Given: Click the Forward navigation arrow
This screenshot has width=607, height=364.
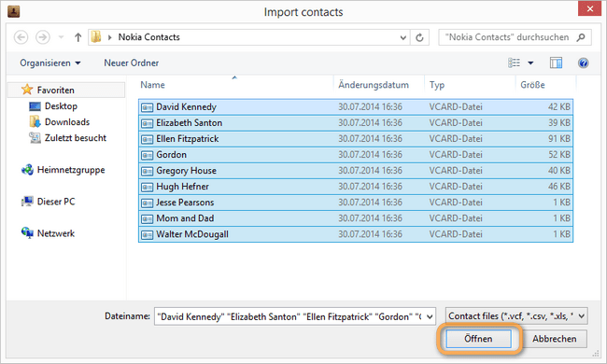Looking at the screenshot, I should tap(43, 37).
